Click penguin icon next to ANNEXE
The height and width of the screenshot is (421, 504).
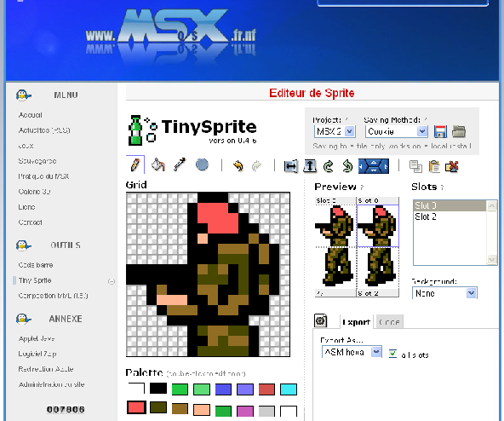click(24, 319)
